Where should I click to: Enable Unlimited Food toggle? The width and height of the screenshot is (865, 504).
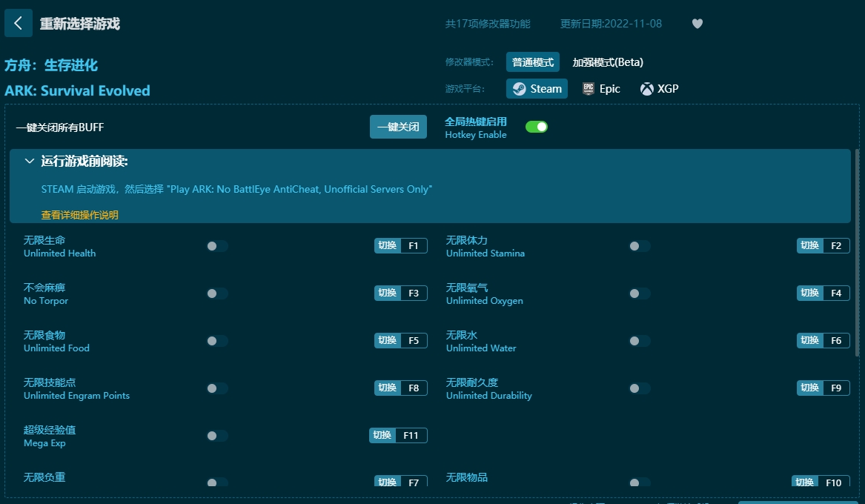coord(216,341)
